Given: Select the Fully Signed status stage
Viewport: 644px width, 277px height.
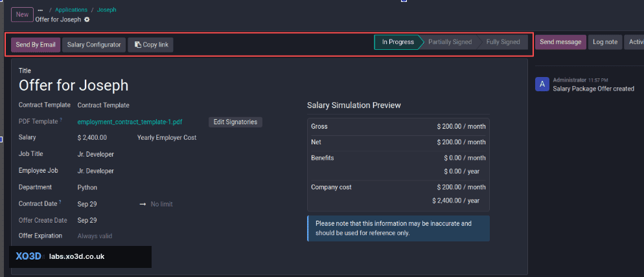Looking at the screenshot, I should coord(503,42).
